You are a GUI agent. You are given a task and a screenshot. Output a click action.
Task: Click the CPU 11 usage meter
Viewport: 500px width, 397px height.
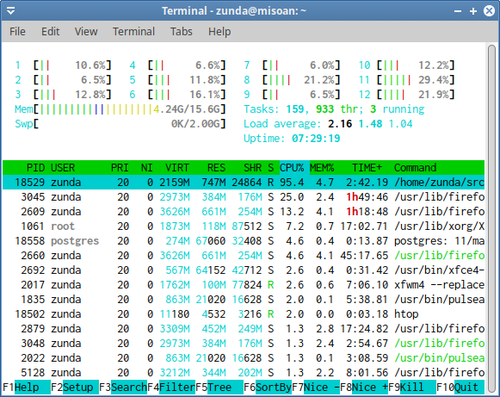407,80
